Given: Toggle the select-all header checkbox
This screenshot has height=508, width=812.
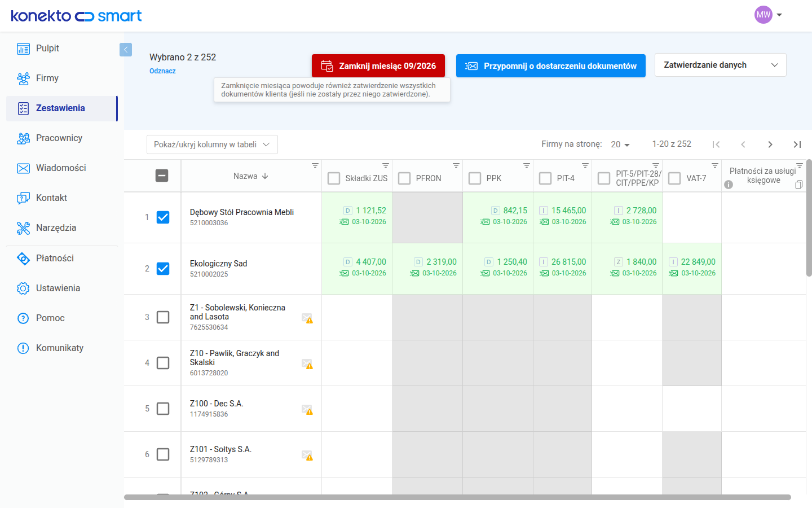Looking at the screenshot, I should pyautogui.click(x=162, y=176).
